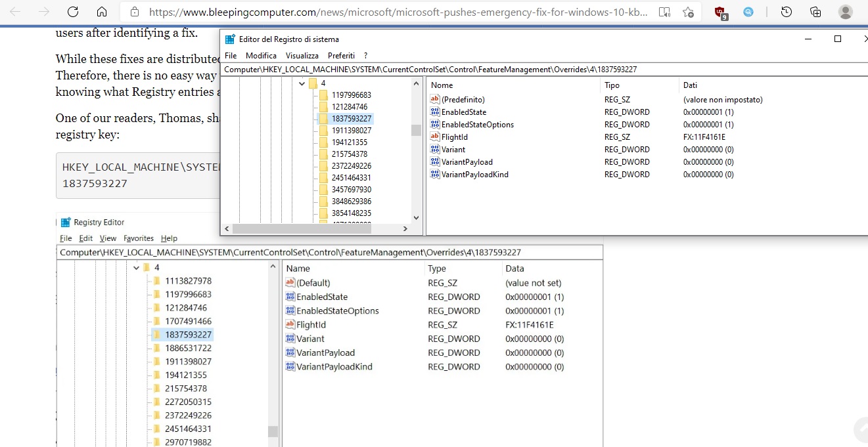Screen dimensions: 868x447
Task: Click the path bar in Editor del Registro
Action: [545, 69]
